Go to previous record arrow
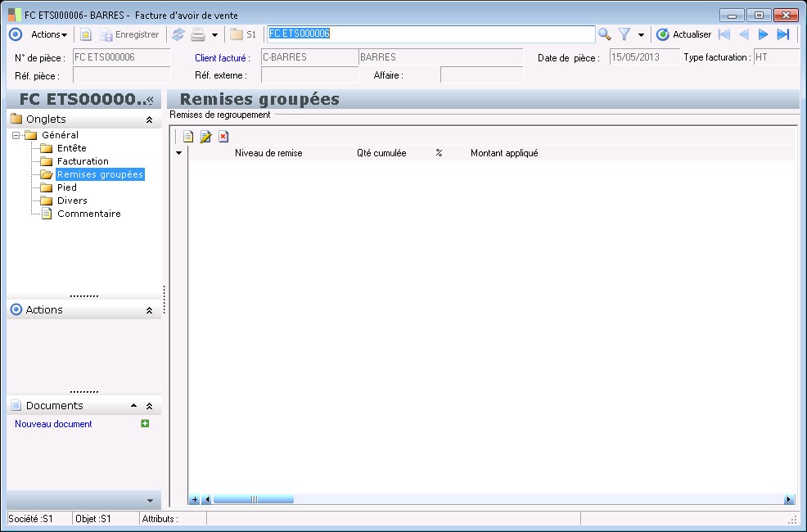Screen dimensions: 807x532 tap(744, 34)
